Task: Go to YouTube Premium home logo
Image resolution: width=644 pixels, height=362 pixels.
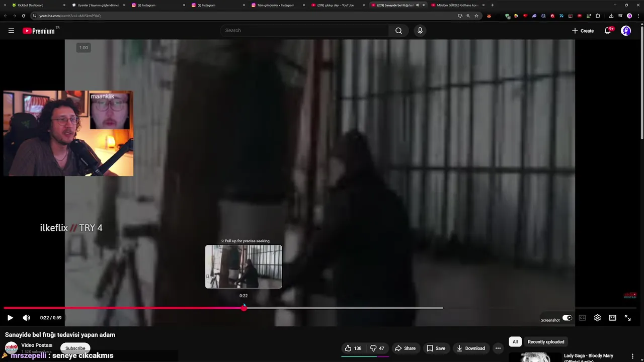Action: pyautogui.click(x=39, y=31)
